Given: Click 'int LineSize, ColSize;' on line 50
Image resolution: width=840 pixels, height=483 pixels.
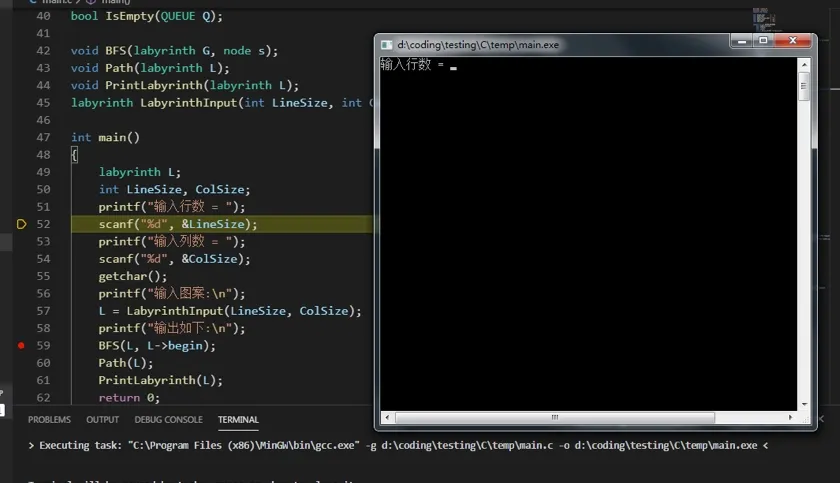Looking at the screenshot, I should [174, 190].
